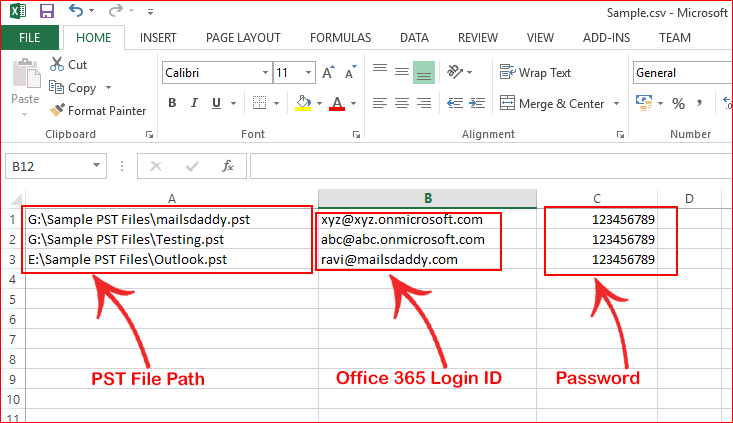The image size is (733, 423).
Task: Click the Borders icon
Action: 259,103
